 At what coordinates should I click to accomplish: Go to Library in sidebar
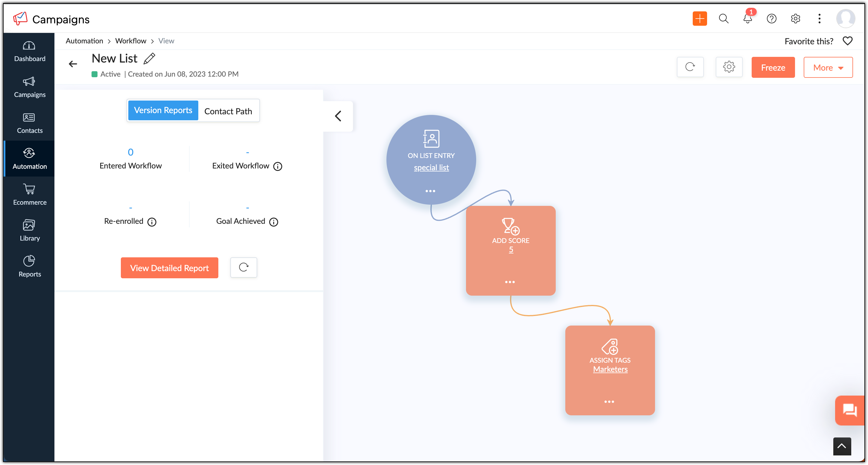(x=29, y=231)
